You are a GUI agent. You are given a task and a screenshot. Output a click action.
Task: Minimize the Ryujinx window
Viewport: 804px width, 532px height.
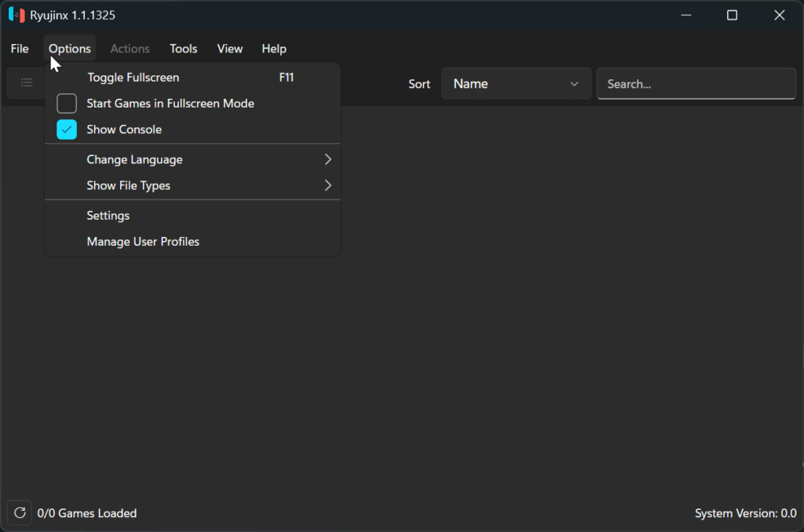(686, 16)
